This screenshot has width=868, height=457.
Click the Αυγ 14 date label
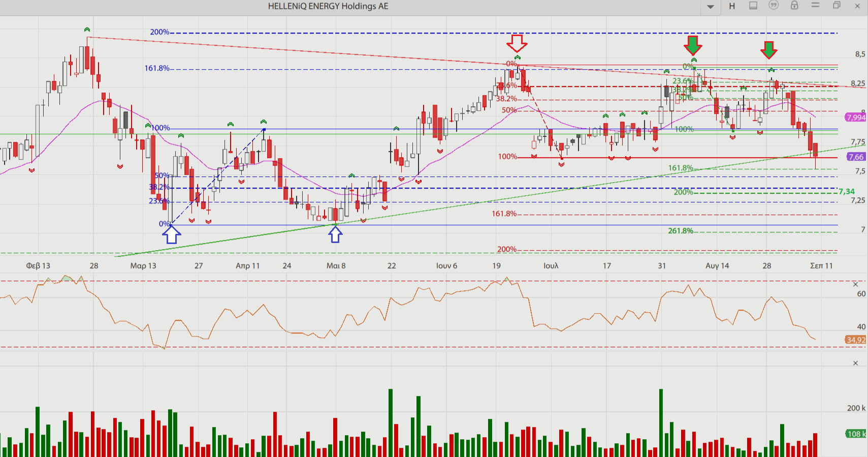point(717,266)
